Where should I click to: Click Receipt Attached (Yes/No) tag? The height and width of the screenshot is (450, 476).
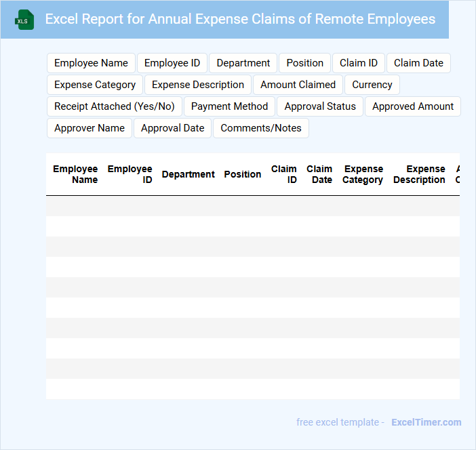(114, 106)
